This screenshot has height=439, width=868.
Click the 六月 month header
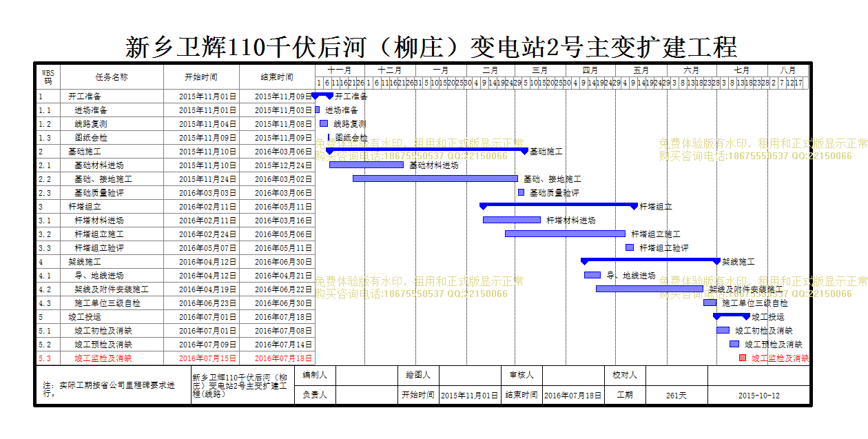click(692, 70)
